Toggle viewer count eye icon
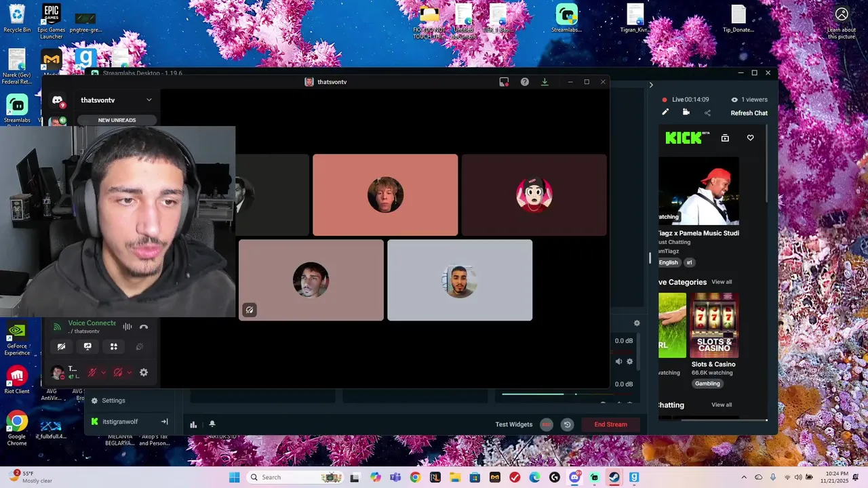 pos(734,100)
